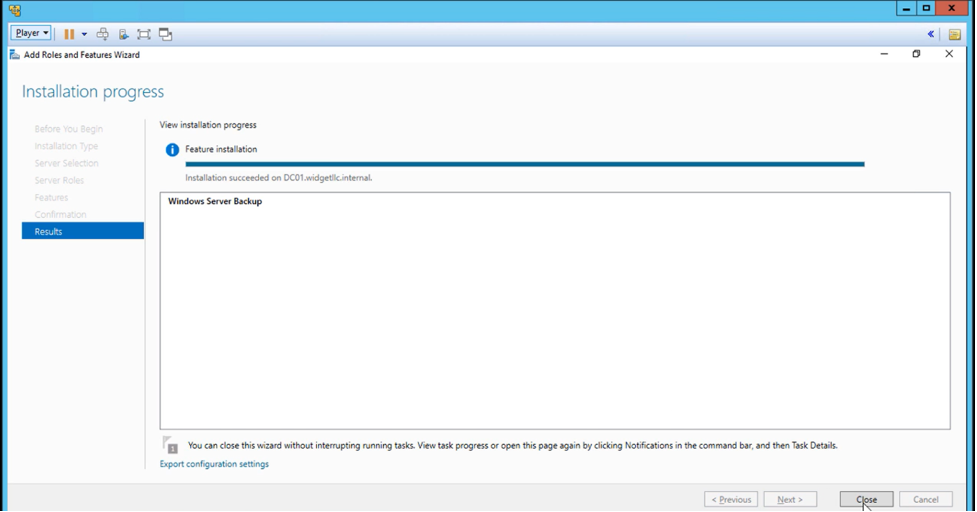Click Send Ctrl+Alt+Del toolbar icon
Screen dimensions: 977x512
tap(102, 34)
